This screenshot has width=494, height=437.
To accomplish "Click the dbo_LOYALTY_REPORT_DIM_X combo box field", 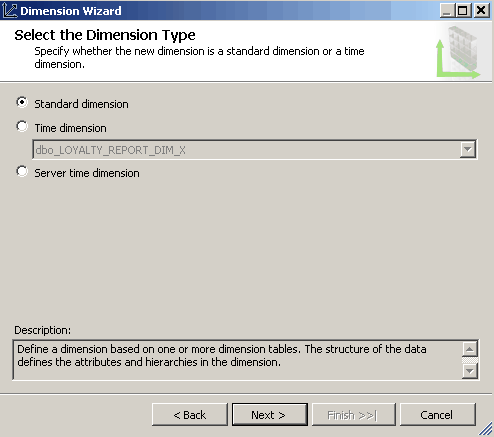I will tap(255, 149).
